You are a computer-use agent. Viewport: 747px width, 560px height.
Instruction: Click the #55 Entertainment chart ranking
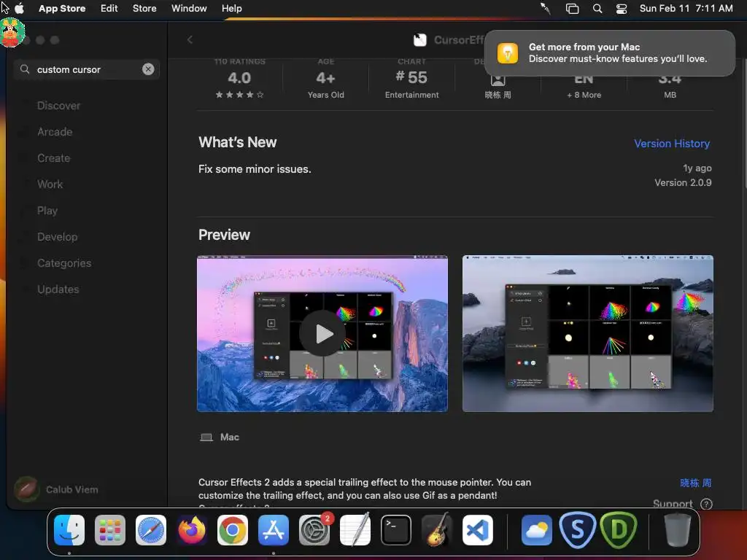pyautogui.click(x=412, y=79)
